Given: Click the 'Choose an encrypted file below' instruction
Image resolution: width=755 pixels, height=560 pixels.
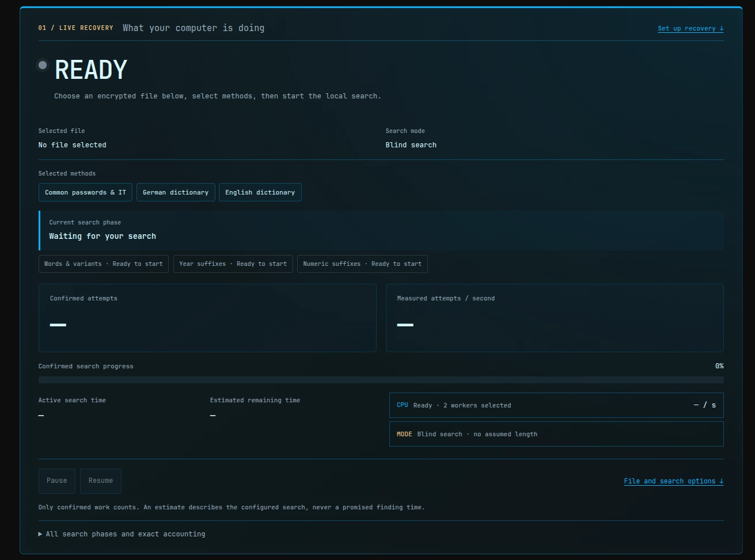Looking at the screenshot, I should (x=218, y=96).
